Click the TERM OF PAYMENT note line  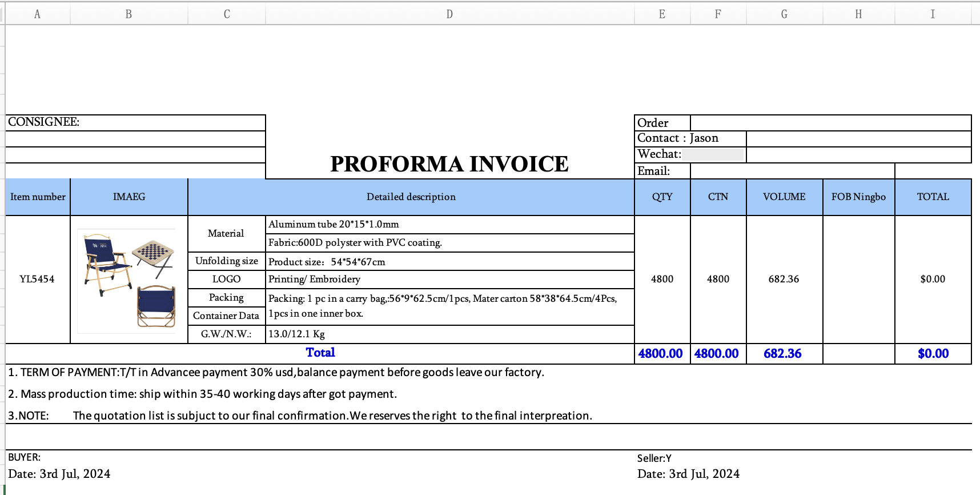tap(276, 373)
